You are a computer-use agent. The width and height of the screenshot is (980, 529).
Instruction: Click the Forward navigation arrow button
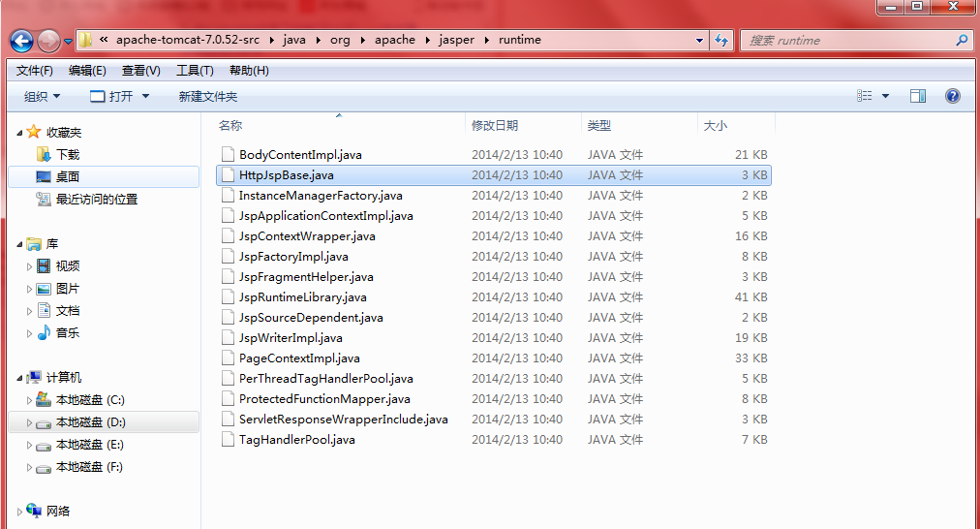point(48,42)
